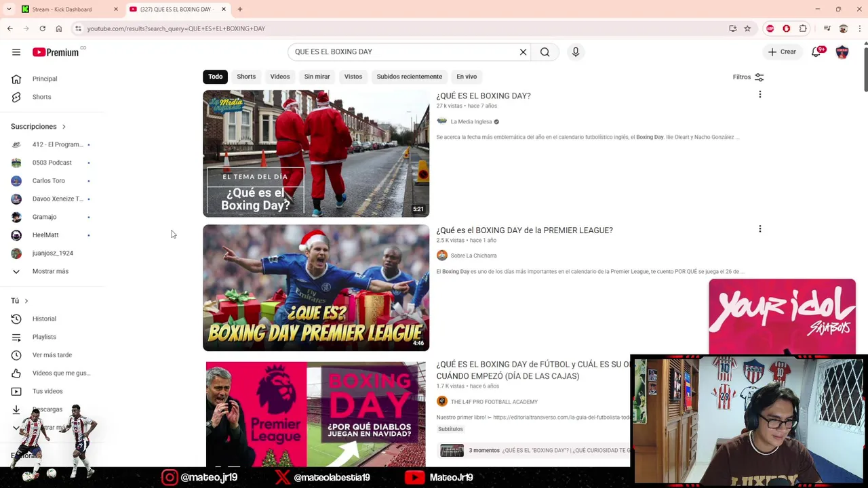Click the Crear button
The height and width of the screenshot is (488, 868).
[782, 52]
